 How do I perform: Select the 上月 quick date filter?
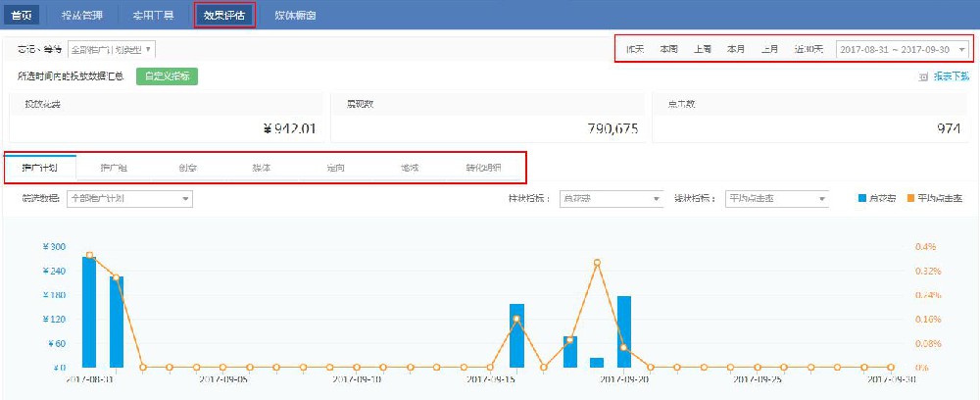click(770, 49)
